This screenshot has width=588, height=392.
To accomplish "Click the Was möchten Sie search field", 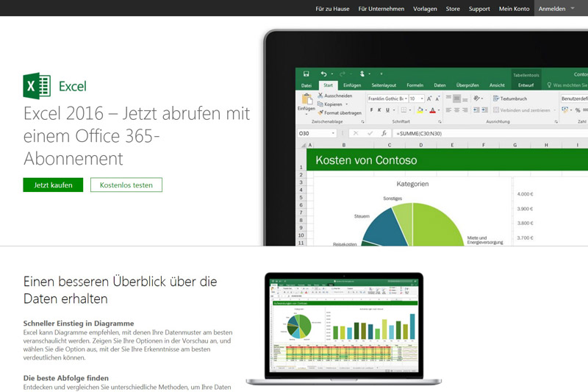I will tap(567, 85).
